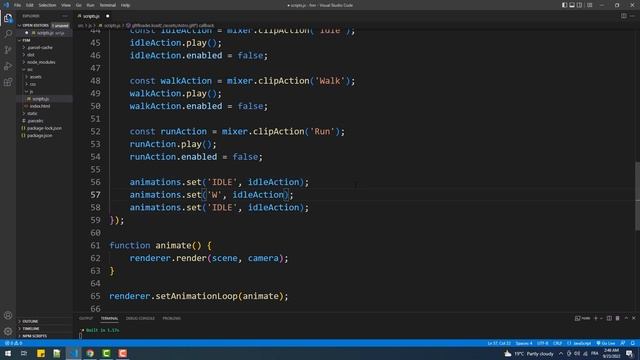The image size is (640, 360).
Task: Close the bottom panel
Action: click(633, 318)
